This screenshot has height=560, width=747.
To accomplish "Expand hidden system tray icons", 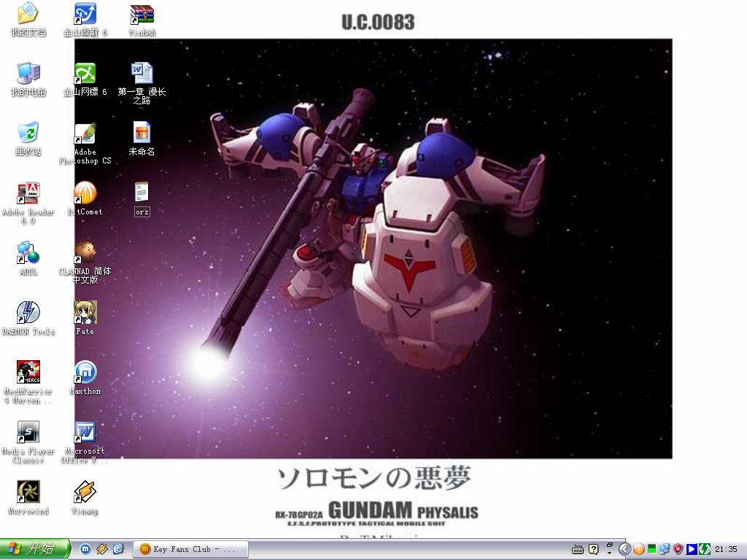I will coord(624,550).
